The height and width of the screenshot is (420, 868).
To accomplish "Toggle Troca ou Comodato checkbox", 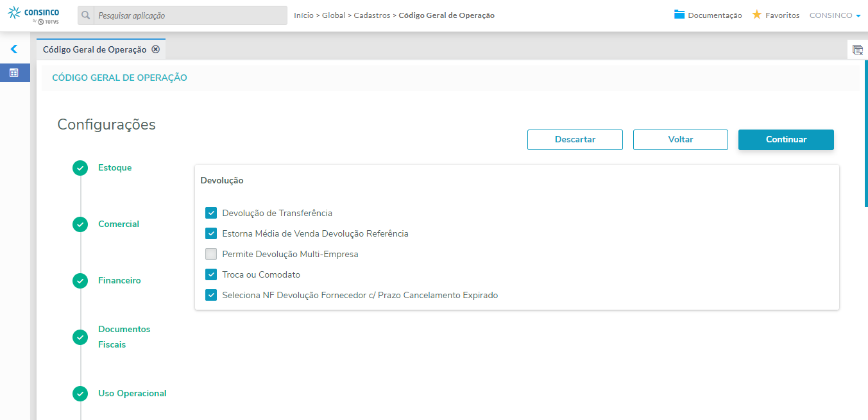I will tap(211, 274).
